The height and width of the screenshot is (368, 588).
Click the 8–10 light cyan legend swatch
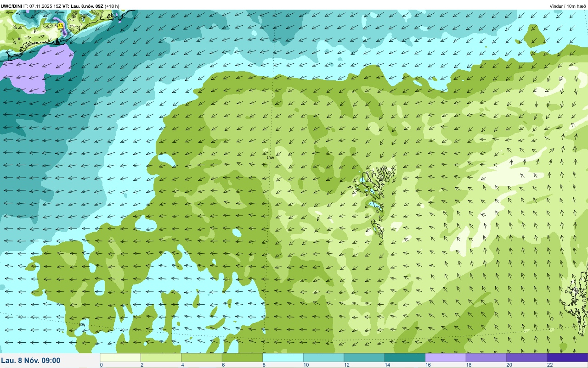[x=283, y=357]
